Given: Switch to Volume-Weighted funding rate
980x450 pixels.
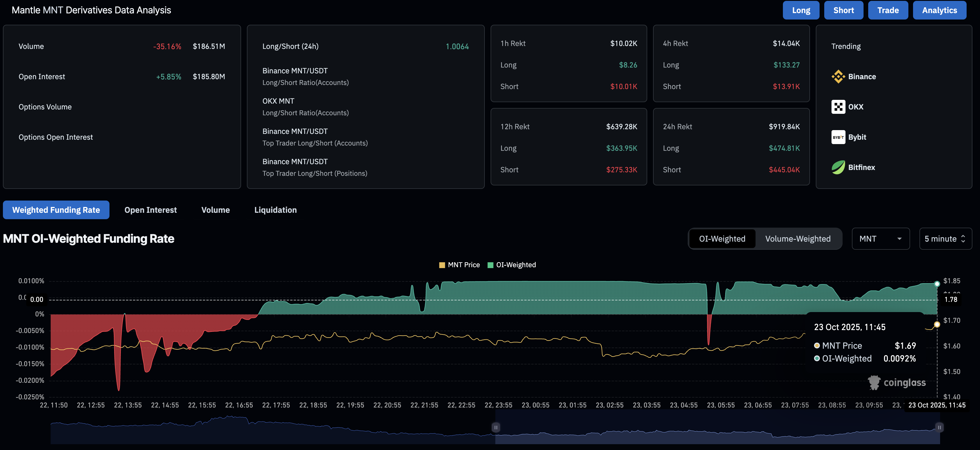Looking at the screenshot, I should tap(797, 239).
